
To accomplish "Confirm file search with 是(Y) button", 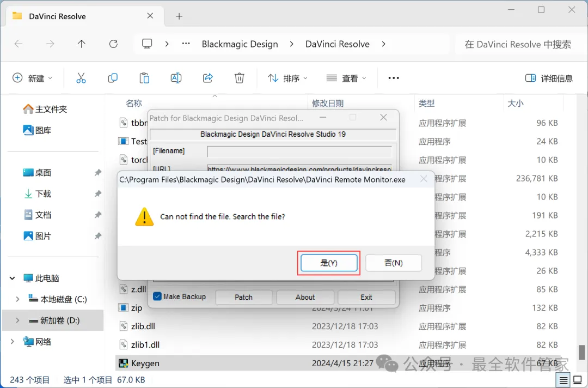I will pyautogui.click(x=329, y=263).
